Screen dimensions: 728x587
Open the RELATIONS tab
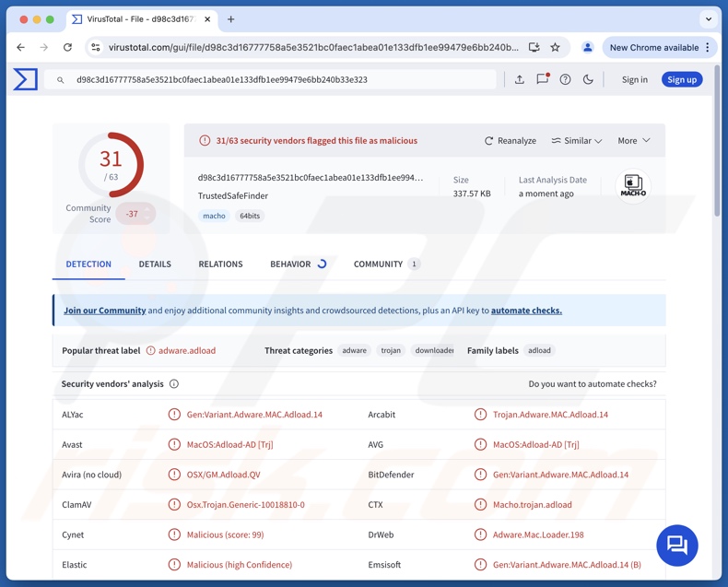coord(220,264)
